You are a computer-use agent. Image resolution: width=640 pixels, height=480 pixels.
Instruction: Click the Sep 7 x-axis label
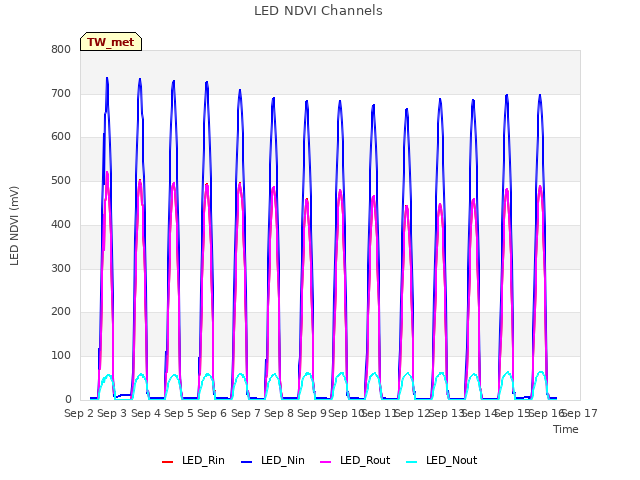(x=246, y=413)
